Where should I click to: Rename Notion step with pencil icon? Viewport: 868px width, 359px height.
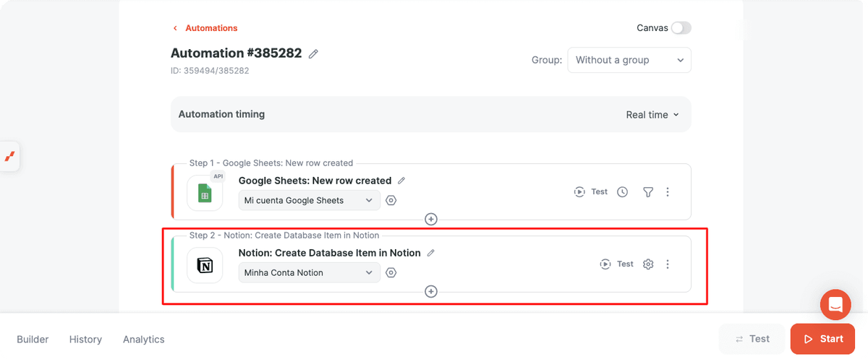[431, 253]
